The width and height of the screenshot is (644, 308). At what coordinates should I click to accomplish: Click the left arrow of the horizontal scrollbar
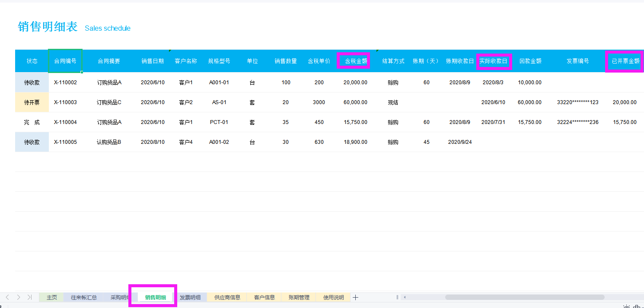tap(404, 297)
